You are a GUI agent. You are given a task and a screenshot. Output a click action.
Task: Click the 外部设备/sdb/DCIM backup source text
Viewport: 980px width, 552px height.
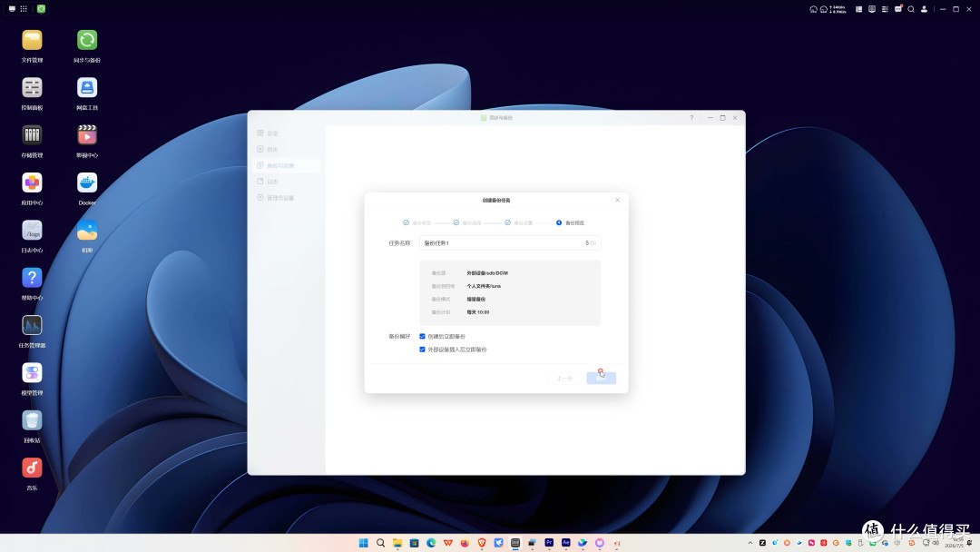tap(487, 273)
